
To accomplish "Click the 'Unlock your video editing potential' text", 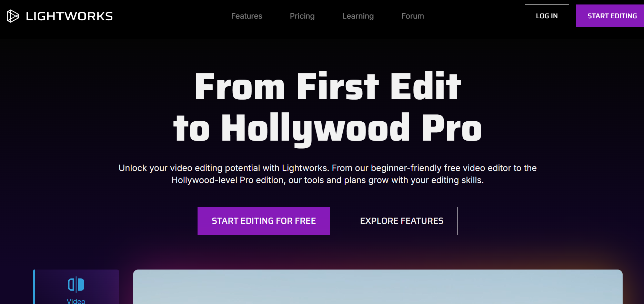I will [x=328, y=168].
